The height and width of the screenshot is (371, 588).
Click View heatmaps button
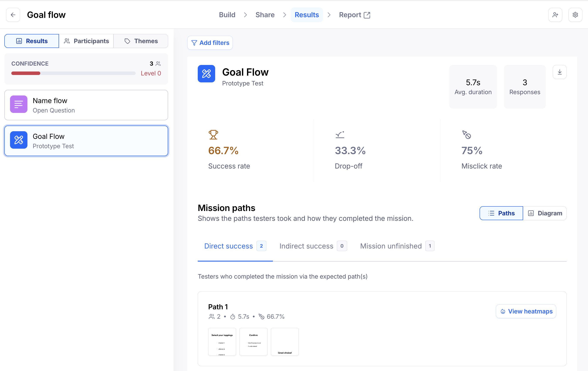pyautogui.click(x=526, y=311)
